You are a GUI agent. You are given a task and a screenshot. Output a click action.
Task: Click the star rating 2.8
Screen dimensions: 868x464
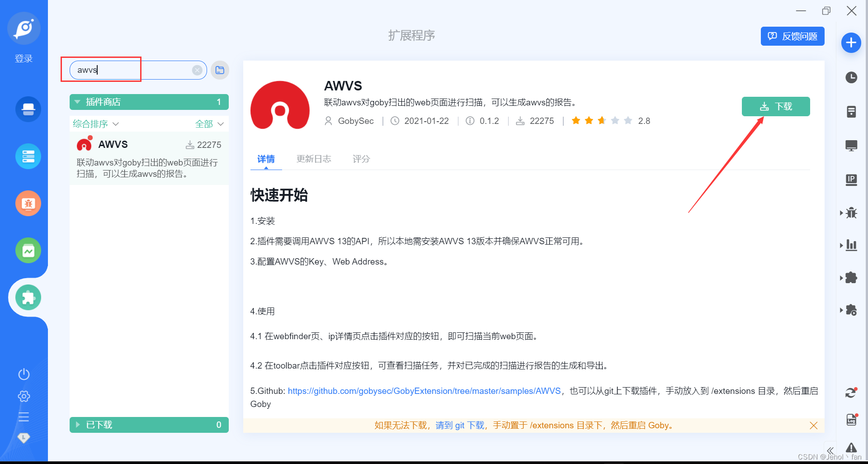coord(610,121)
